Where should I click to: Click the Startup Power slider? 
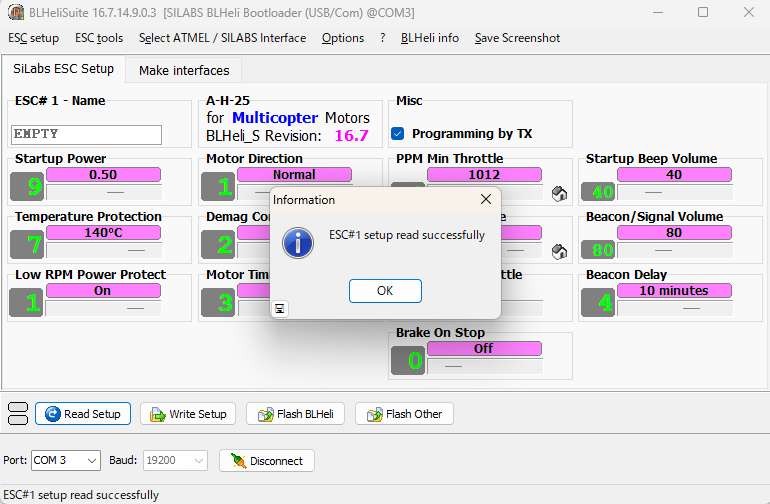click(103, 190)
